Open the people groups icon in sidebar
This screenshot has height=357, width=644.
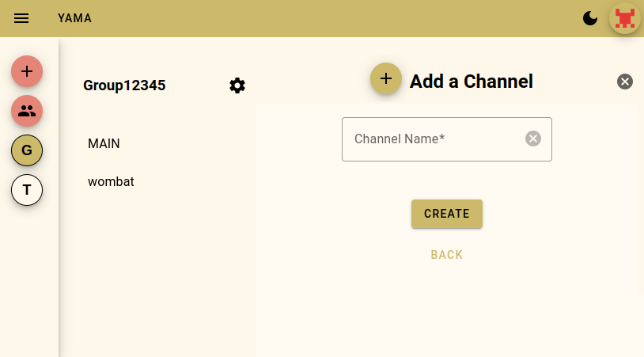click(x=27, y=111)
